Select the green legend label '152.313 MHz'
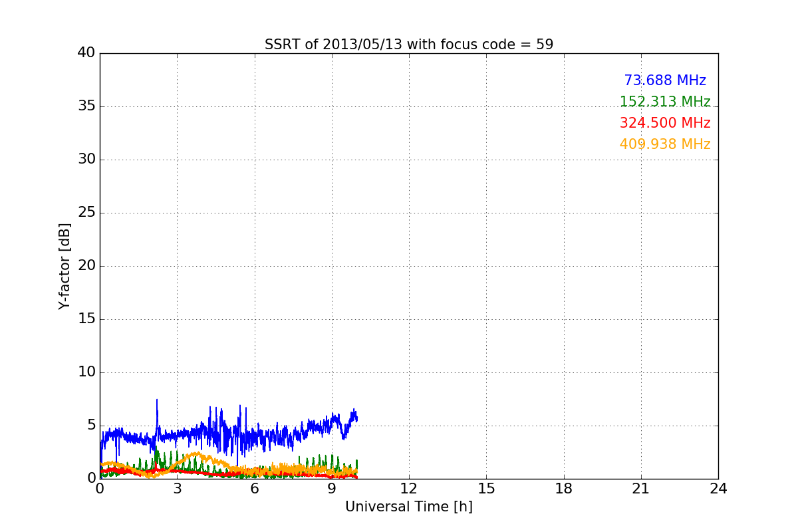798x532 pixels. point(665,102)
